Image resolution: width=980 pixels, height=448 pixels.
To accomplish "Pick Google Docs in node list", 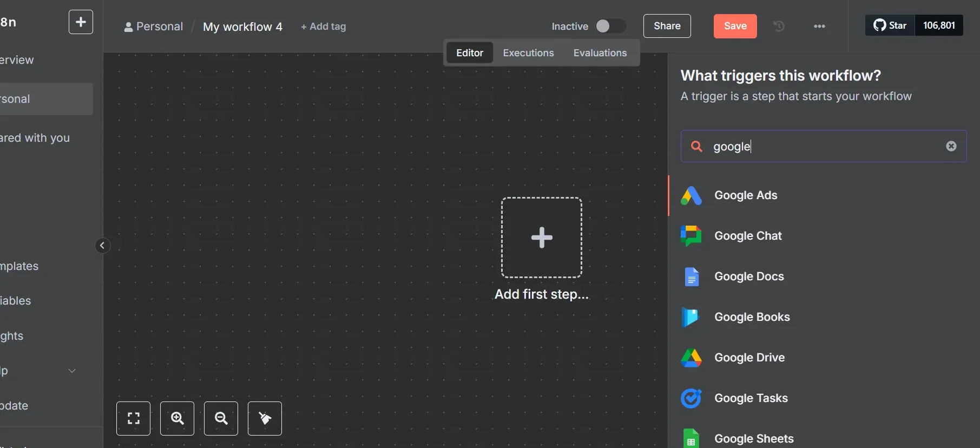I will (749, 276).
